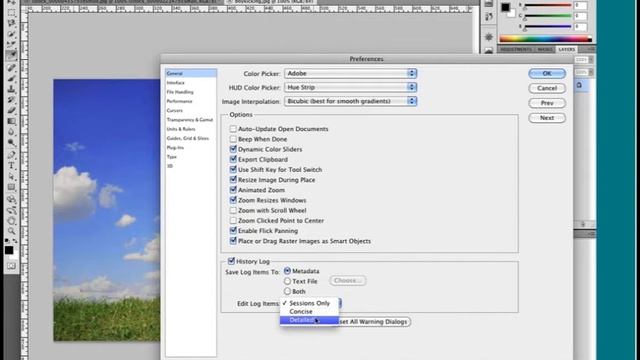Viewport: 640px width, 360px height.
Task: Click Reset All Warning Dialogs button
Action: pos(374,322)
